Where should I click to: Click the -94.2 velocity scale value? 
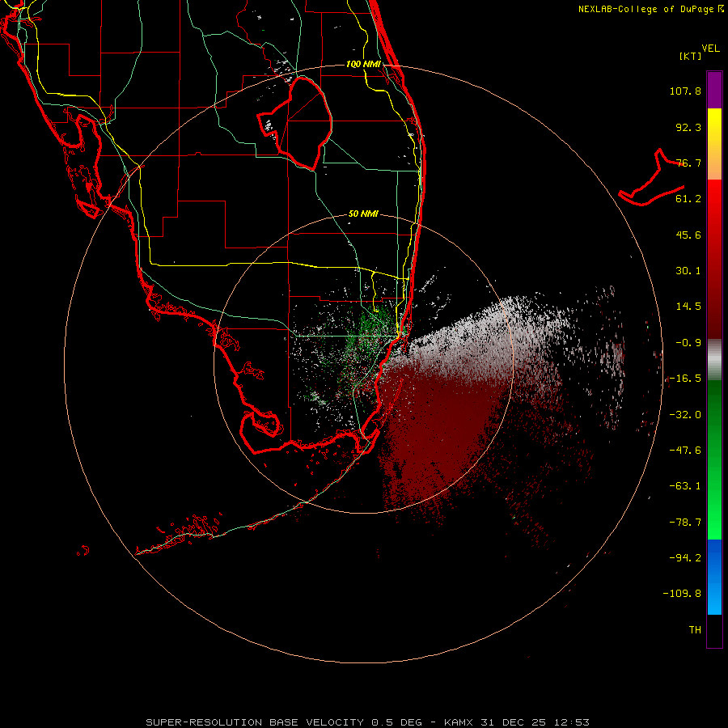coord(685,557)
